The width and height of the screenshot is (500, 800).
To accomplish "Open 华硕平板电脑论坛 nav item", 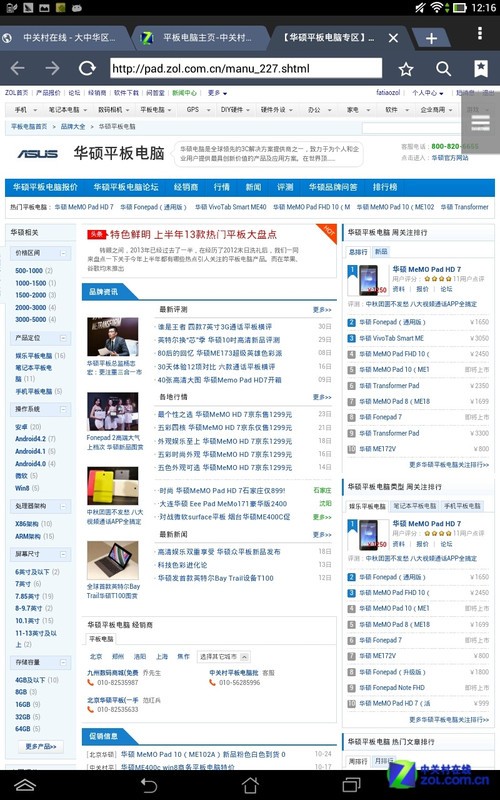I will (126, 187).
